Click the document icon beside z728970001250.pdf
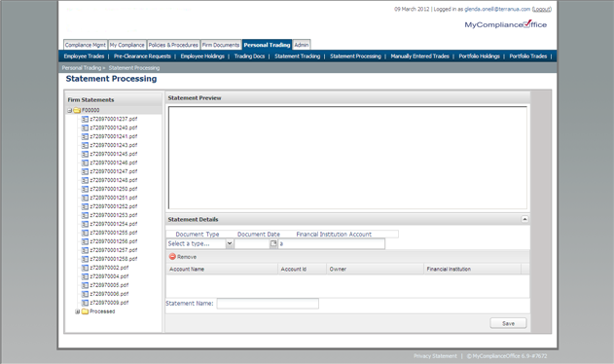 [x=85, y=189]
